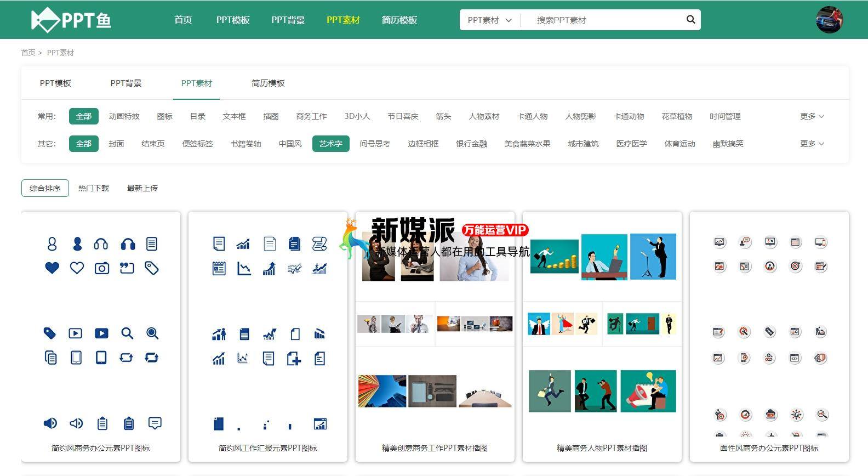The height and width of the screenshot is (476, 868).
Task: Expand 更多 in the 其它 row
Action: (x=812, y=144)
